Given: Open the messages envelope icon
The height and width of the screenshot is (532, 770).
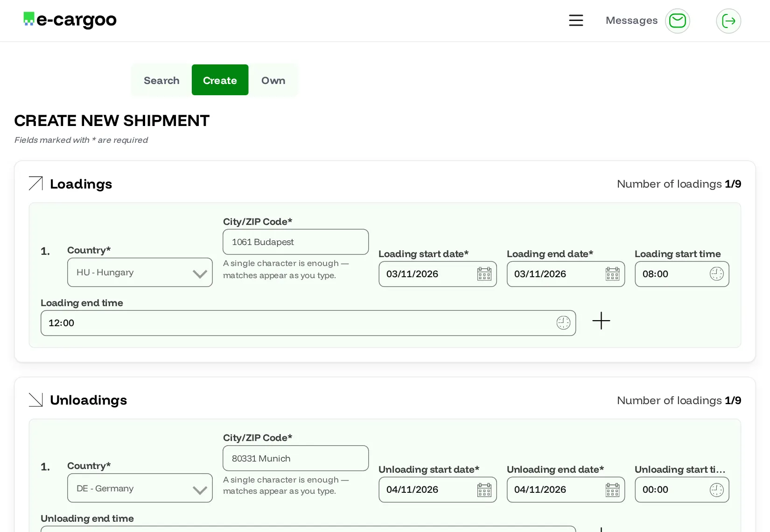Looking at the screenshot, I should click(x=678, y=21).
